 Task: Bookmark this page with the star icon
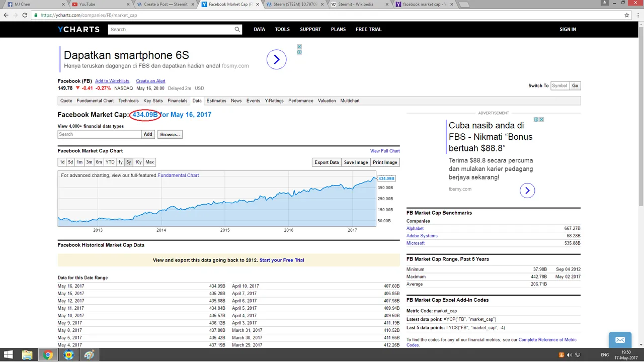coord(627,15)
